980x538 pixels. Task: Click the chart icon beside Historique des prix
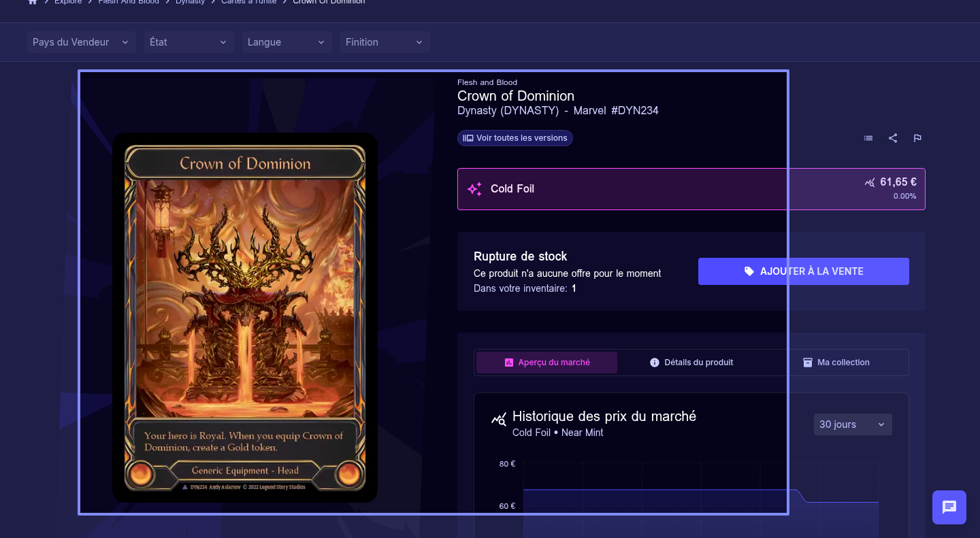tap(499, 419)
